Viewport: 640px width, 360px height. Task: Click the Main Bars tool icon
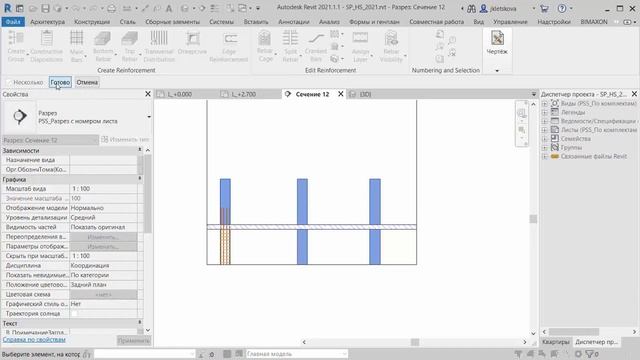pyautogui.click(x=76, y=38)
